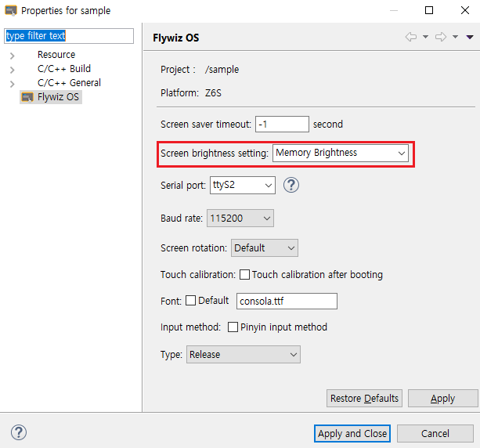Screen dimensions: 480x448
Task: Click the Properties window title icon
Action: pyautogui.click(x=11, y=11)
